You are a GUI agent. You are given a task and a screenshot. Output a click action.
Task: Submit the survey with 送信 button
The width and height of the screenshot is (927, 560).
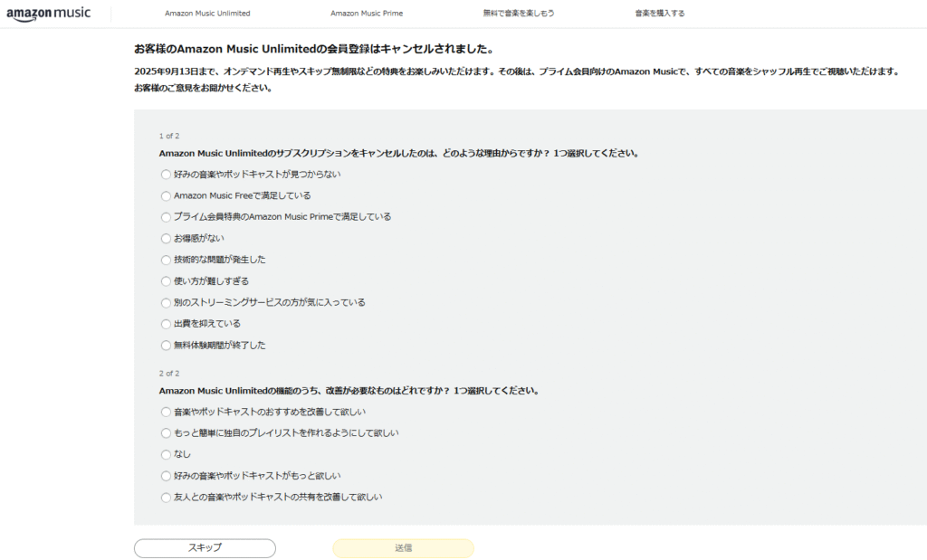click(403, 548)
